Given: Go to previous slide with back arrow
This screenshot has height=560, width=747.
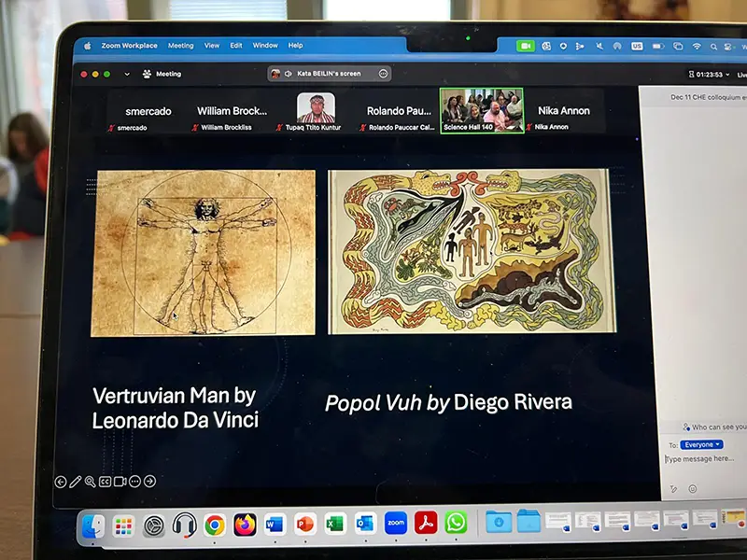Looking at the screenshot, I should tap(61, 482).
